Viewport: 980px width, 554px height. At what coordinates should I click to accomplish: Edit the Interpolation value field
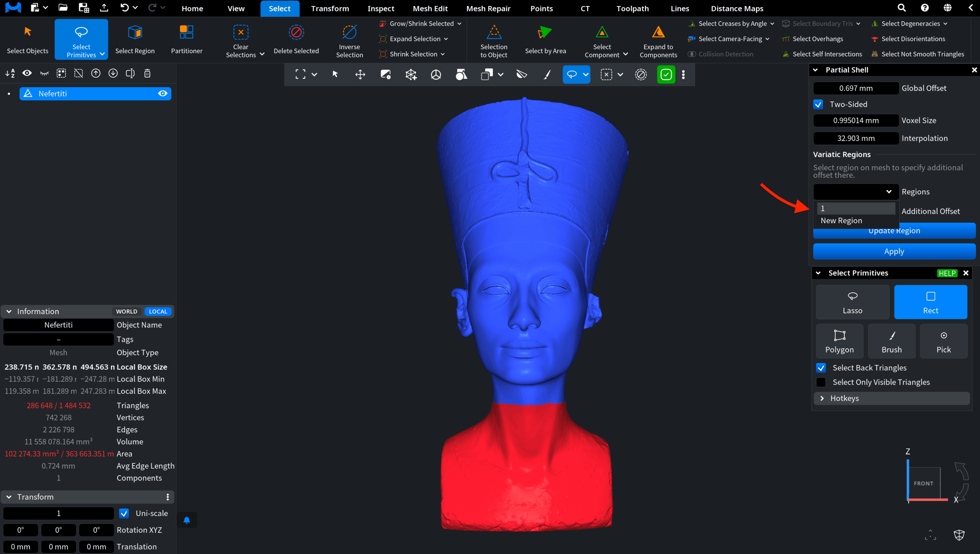856,139
